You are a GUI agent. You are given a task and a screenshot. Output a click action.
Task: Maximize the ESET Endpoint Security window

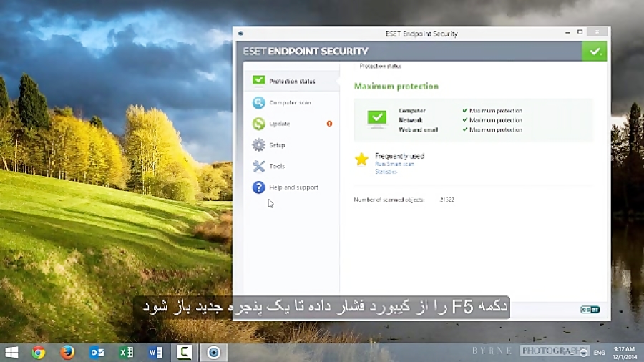coord(580,32)
